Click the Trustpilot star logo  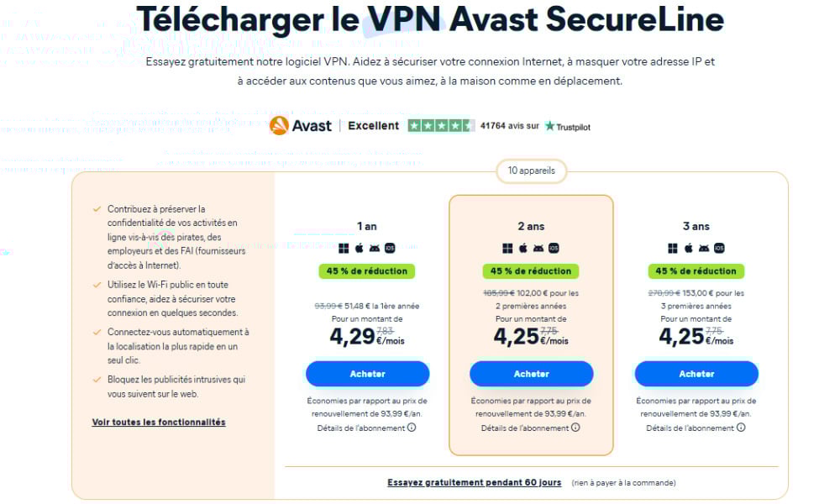click(550, 126)
